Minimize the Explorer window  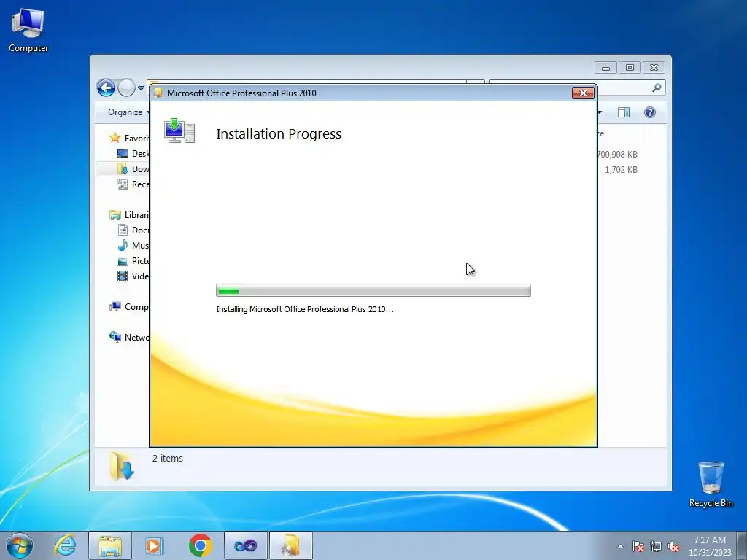point(605,68)
